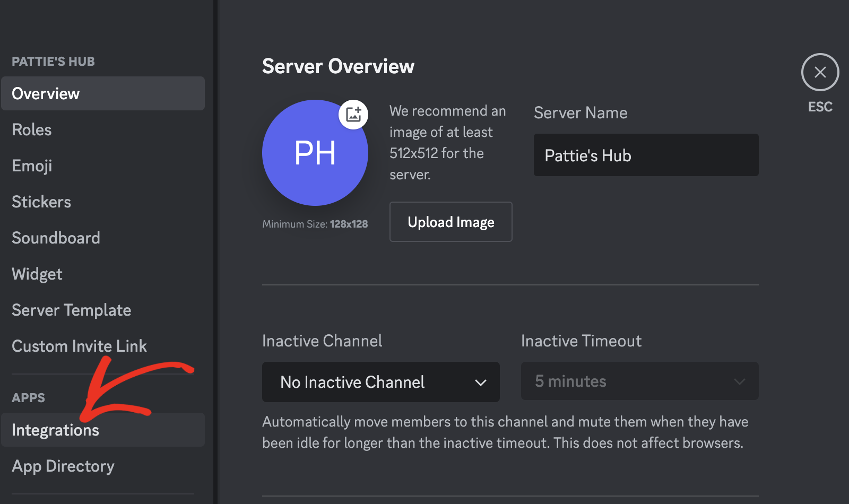Open the Widget settings page
The width and height of the screenshot is (849, 504).
coord(37,274)
